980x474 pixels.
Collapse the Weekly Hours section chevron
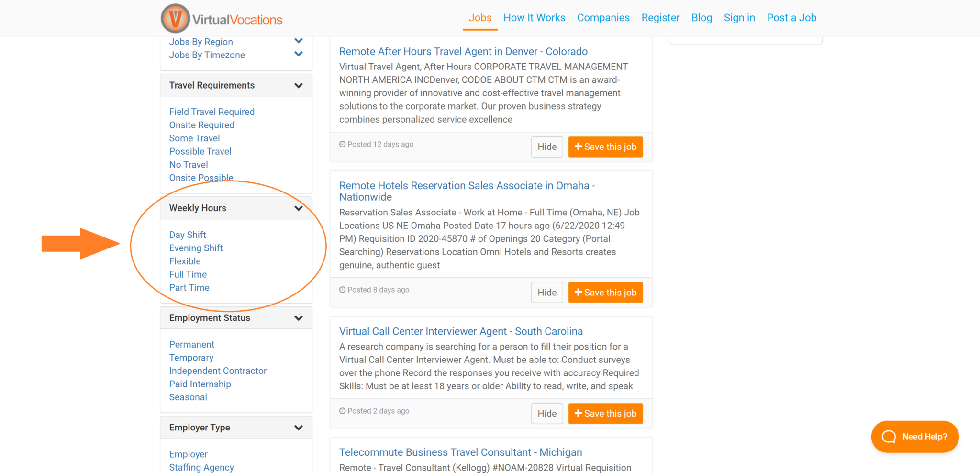coord(299,208)
